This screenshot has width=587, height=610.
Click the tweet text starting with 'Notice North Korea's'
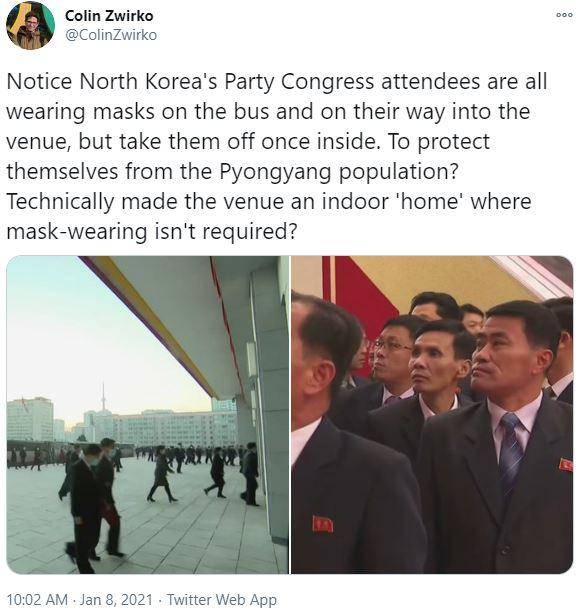[277, 156]
